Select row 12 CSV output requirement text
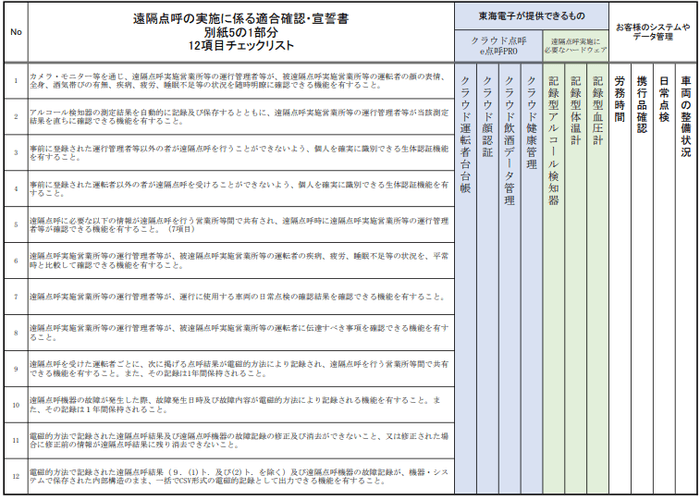The height and width of the screenshot is (497, 700). (x=238, y=476)
